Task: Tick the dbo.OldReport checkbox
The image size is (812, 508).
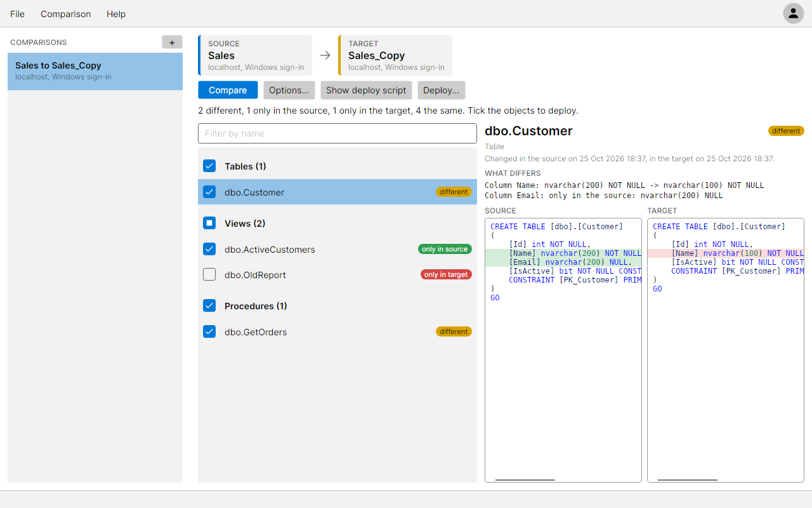Action: click(x=209, y=274)
